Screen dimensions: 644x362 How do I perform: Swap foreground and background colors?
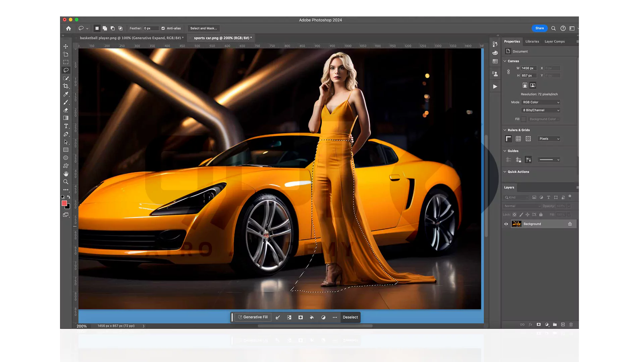click(69, 197)
